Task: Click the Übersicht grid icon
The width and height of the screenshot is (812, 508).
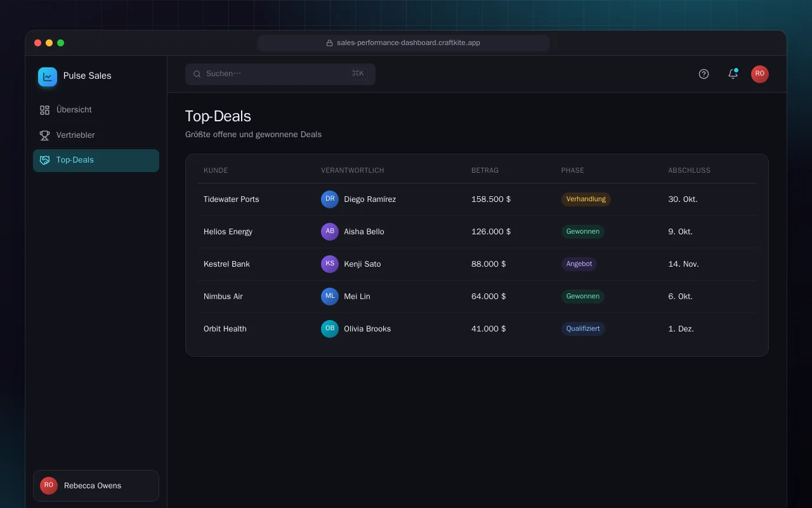Action: tap(44, 110)
